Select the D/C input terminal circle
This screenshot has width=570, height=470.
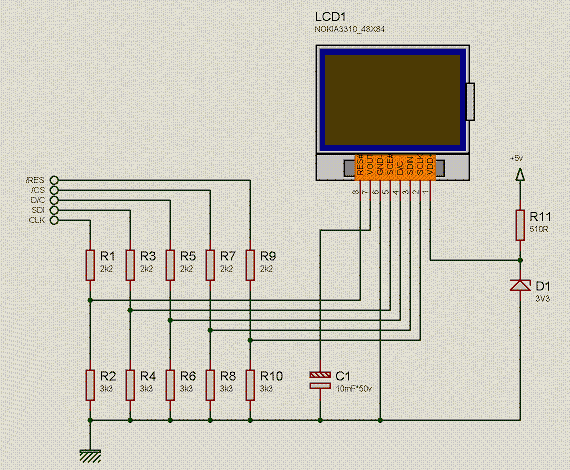(x=54, y=200)
